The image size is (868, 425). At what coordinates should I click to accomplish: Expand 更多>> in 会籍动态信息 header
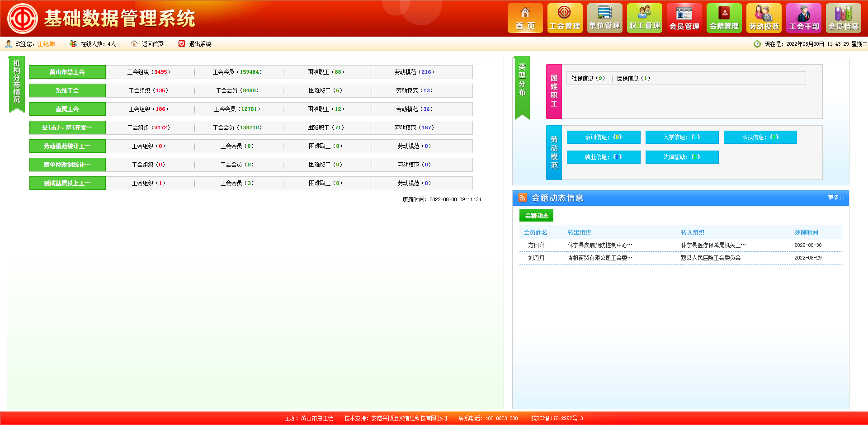click(835, 198)
